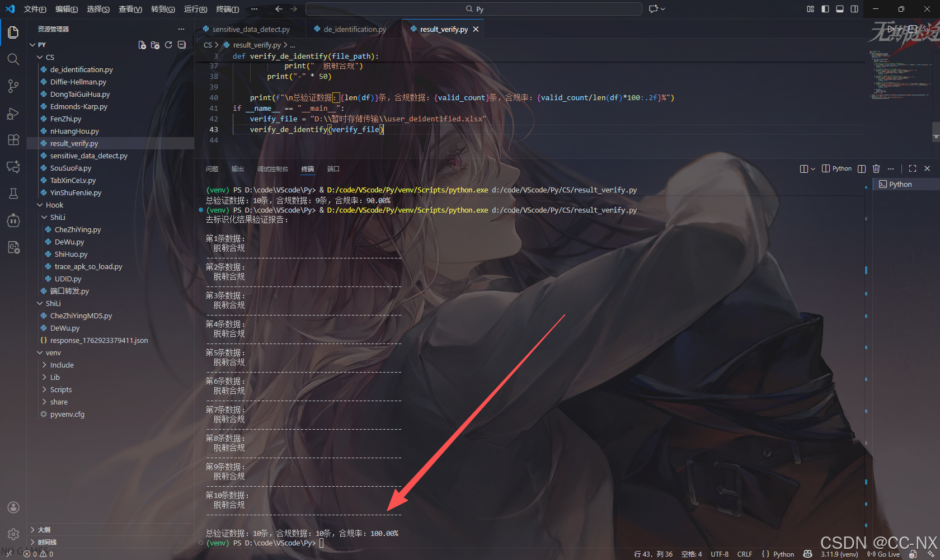
Task: Collapse all folders in the explorer
Action: (182, 45)
